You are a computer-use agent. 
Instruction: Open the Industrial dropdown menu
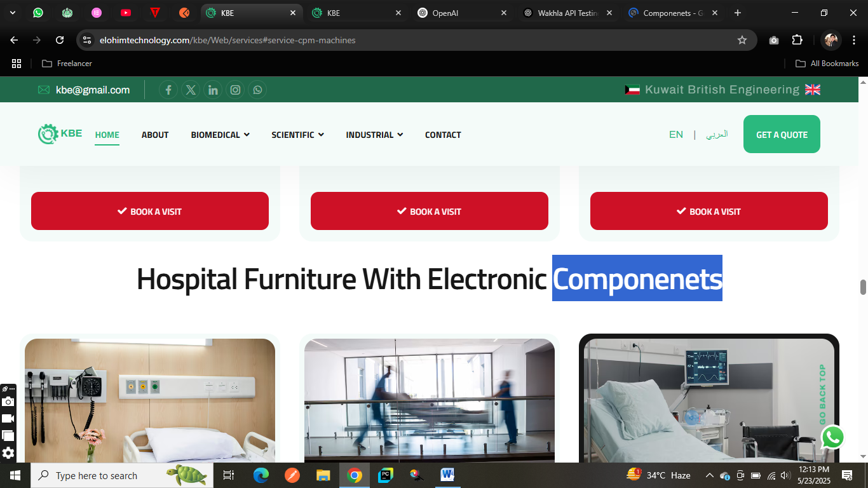click(374, 135)
